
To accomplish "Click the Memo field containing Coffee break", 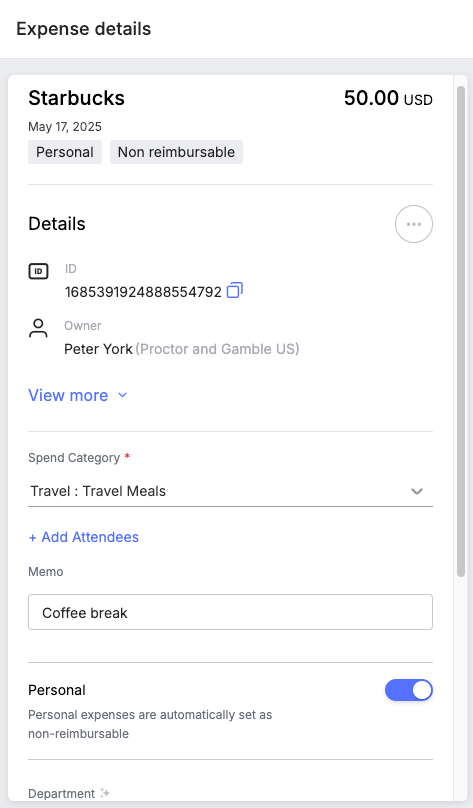I will [x=230, y=612].
